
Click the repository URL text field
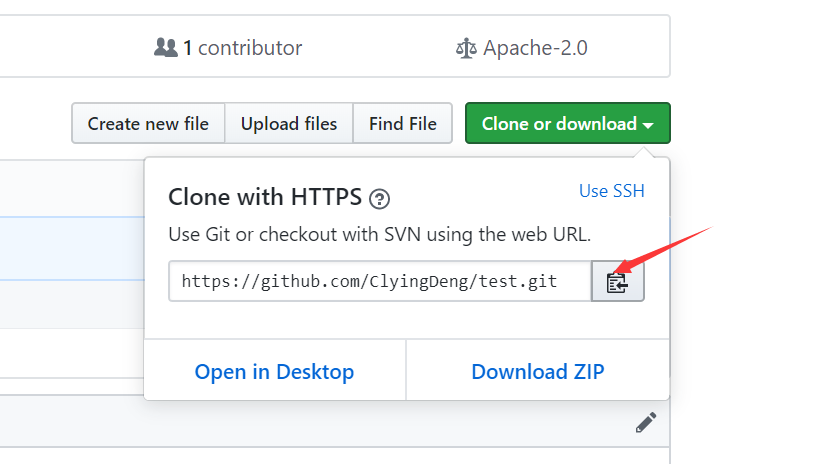(x=379, y=282)
